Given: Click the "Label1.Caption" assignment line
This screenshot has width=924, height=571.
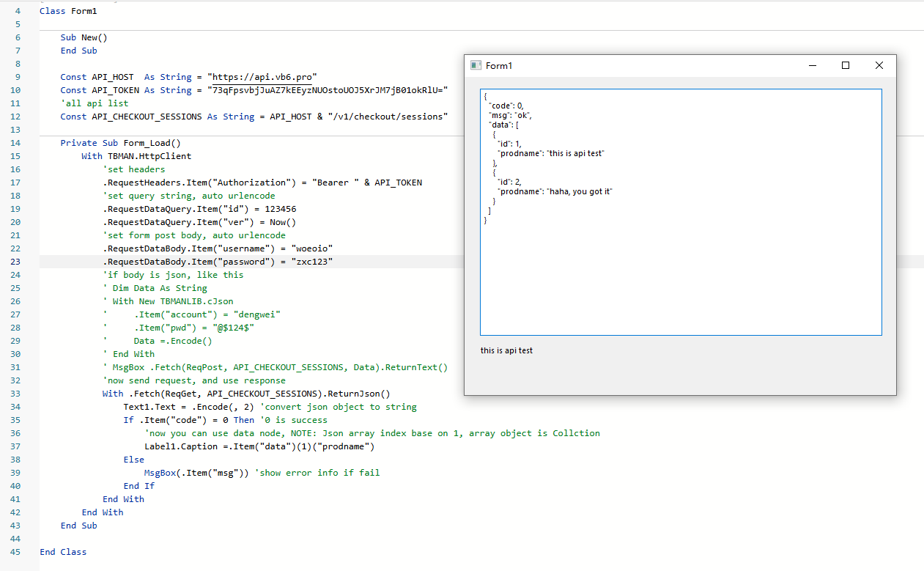Looking at the screenshot, I should click(259, 446).
